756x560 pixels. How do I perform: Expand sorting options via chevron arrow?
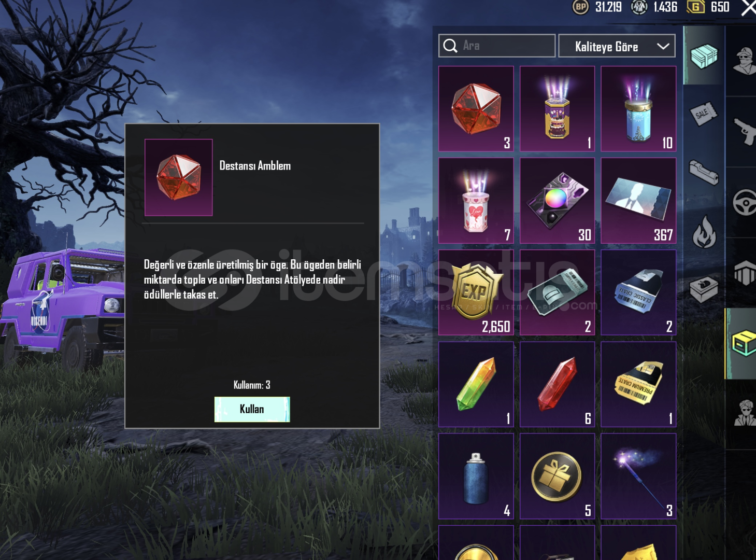pos(663,46)
